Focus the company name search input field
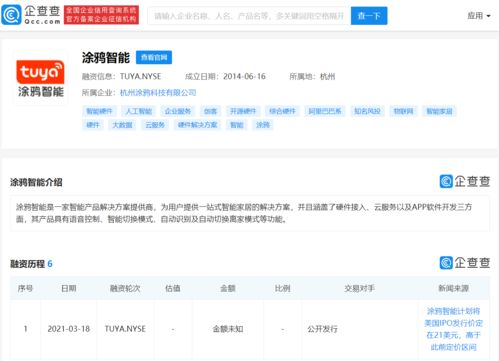 [x=249, y=16]
